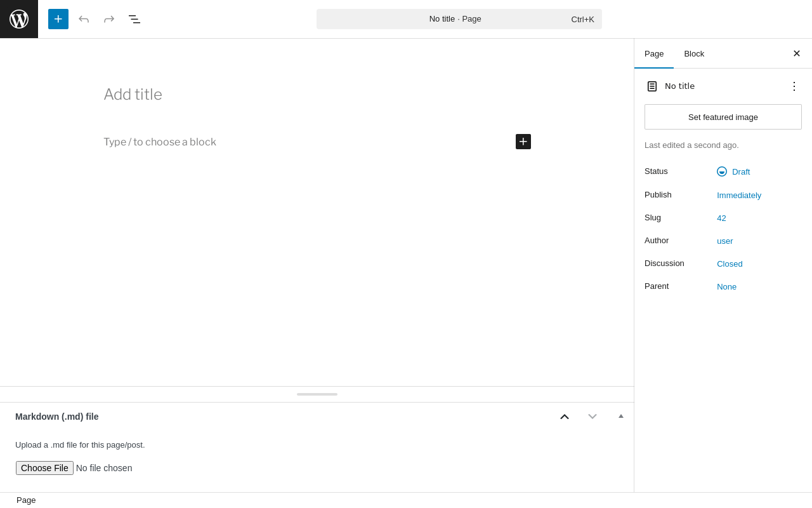Click the "No title" sidebar heading
This screenshot has width=812, height=508.
pos(679,86)
